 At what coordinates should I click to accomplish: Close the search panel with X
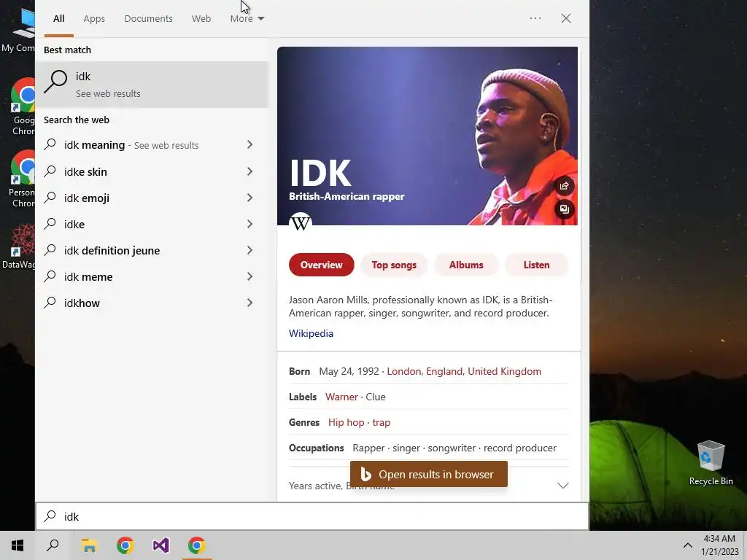(565, 18)
